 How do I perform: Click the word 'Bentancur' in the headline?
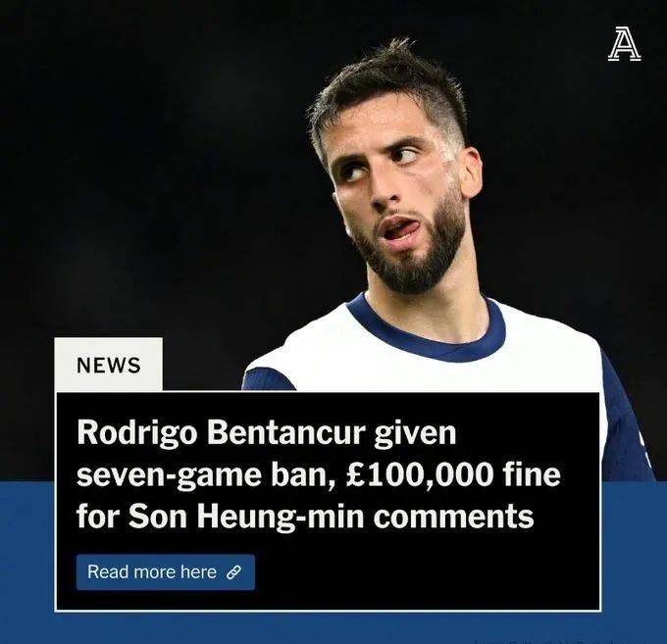click(x=285, y=432)
